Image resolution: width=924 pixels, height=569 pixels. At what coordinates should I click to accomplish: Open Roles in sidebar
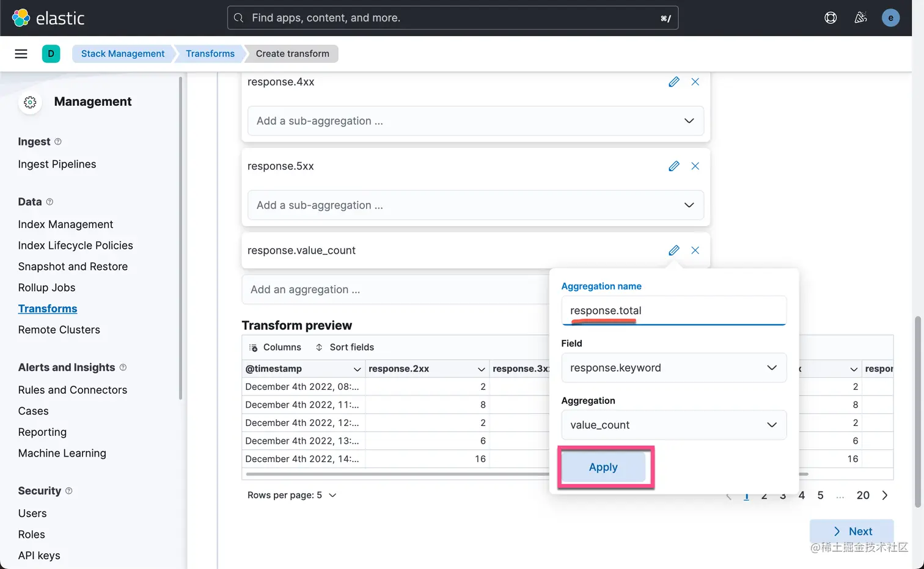[x=31, y=535]
